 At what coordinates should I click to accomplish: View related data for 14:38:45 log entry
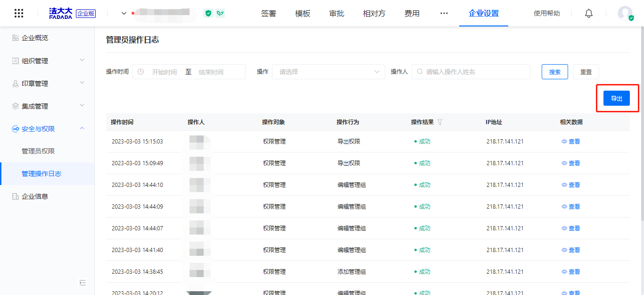tap(571, 272)
